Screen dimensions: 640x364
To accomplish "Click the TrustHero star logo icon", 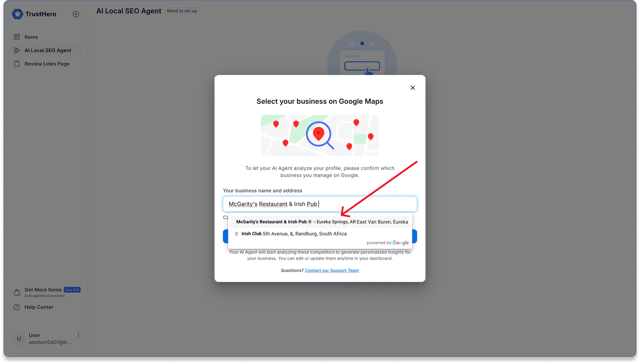I will pos(17,14).
